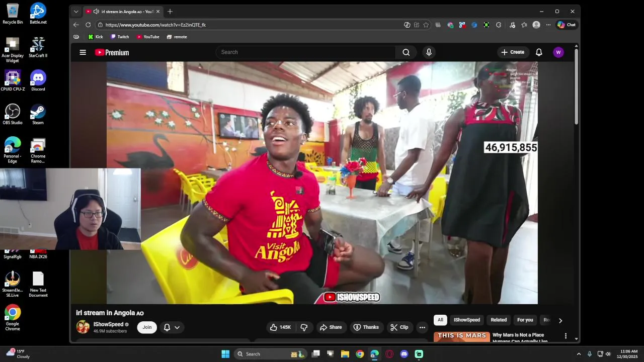This screenshot has height=362, width=644.
Task: Open StarCraft II desktop shortcut
Action: click(38, 47)
